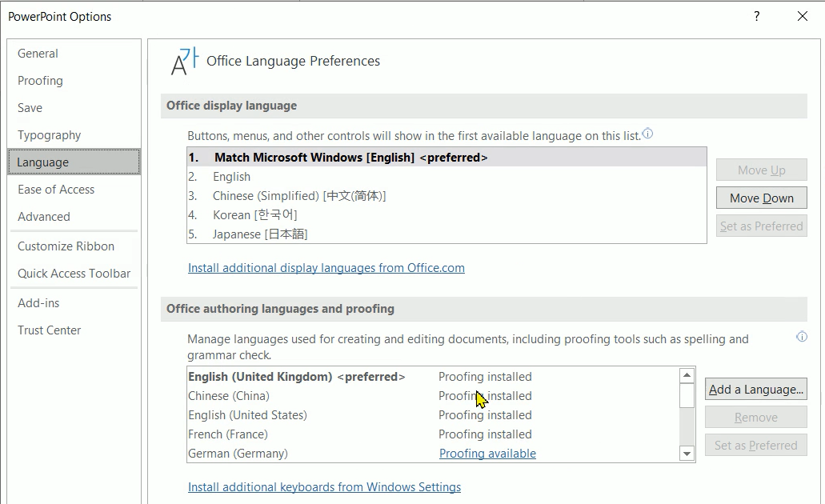
Task: Click the Move Down button
Action: pos(761,198)
